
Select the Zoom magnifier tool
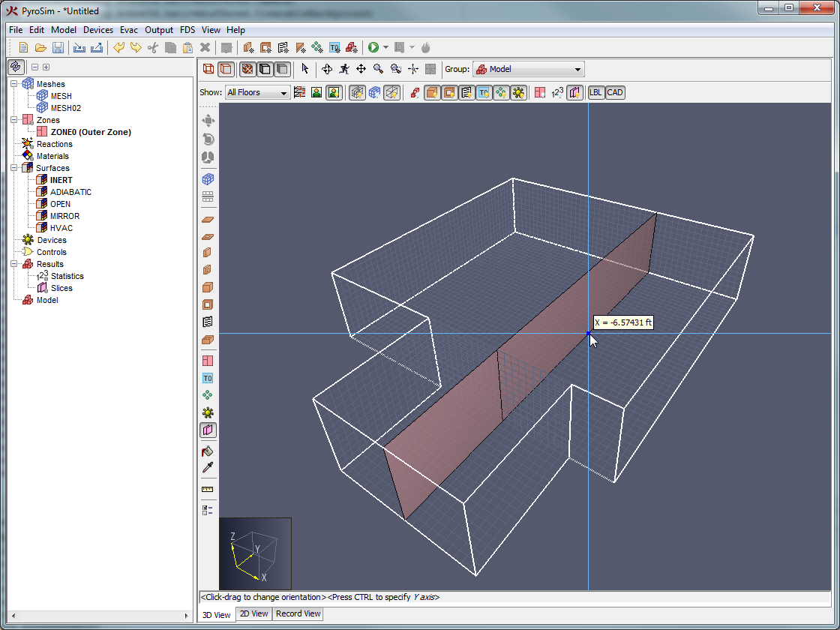(x=378, y=68)
